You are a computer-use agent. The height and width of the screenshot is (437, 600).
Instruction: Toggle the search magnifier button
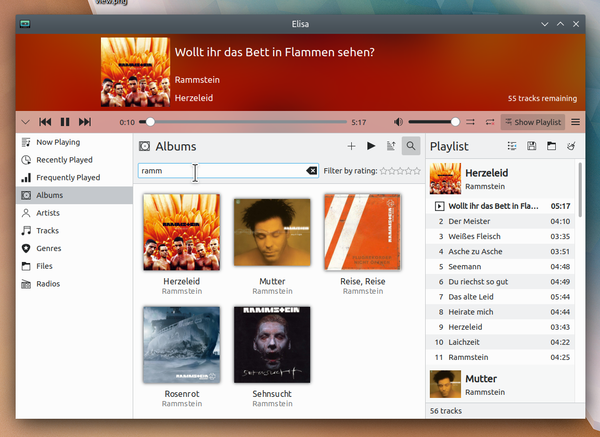pos(411,146)
